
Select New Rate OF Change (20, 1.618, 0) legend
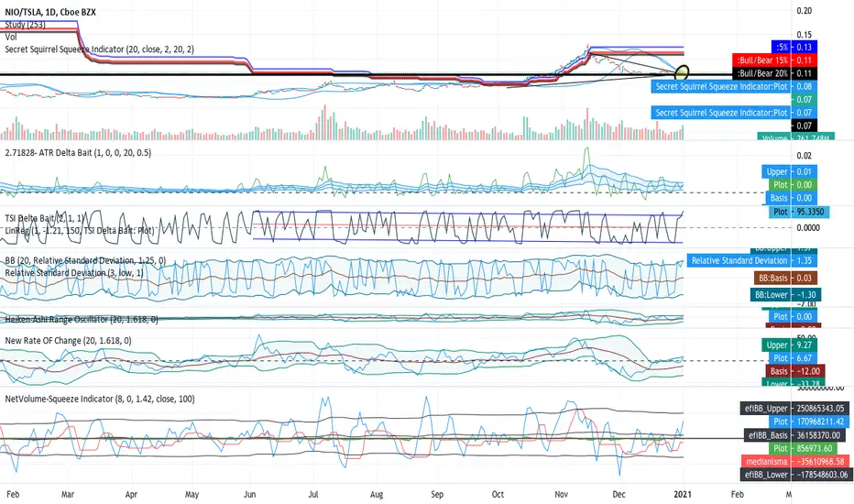tap(68, 341)
